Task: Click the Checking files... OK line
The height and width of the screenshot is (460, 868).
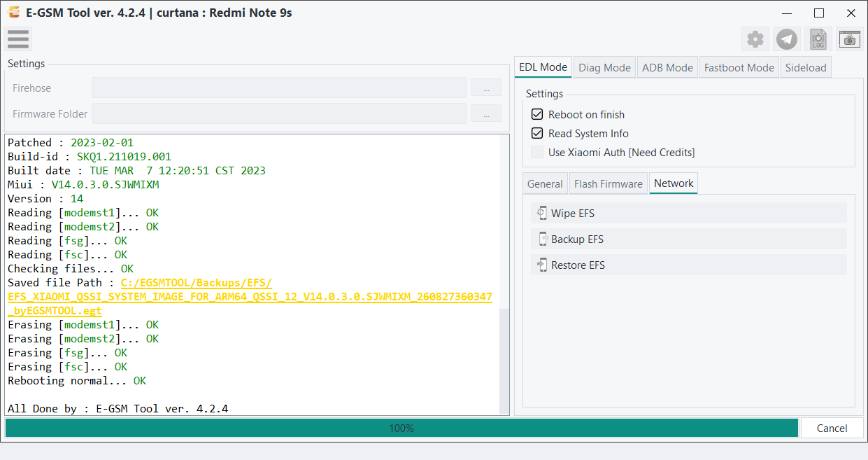Action: coord(71,269)
